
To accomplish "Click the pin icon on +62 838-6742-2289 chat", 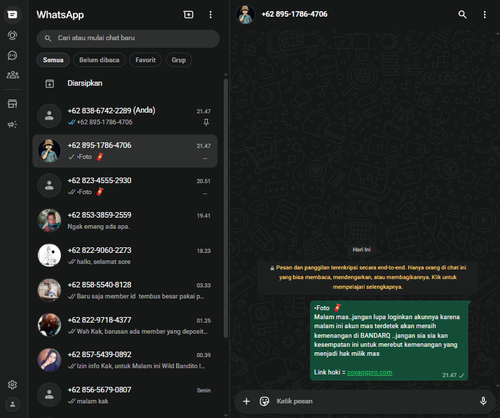I will (206, 123).
